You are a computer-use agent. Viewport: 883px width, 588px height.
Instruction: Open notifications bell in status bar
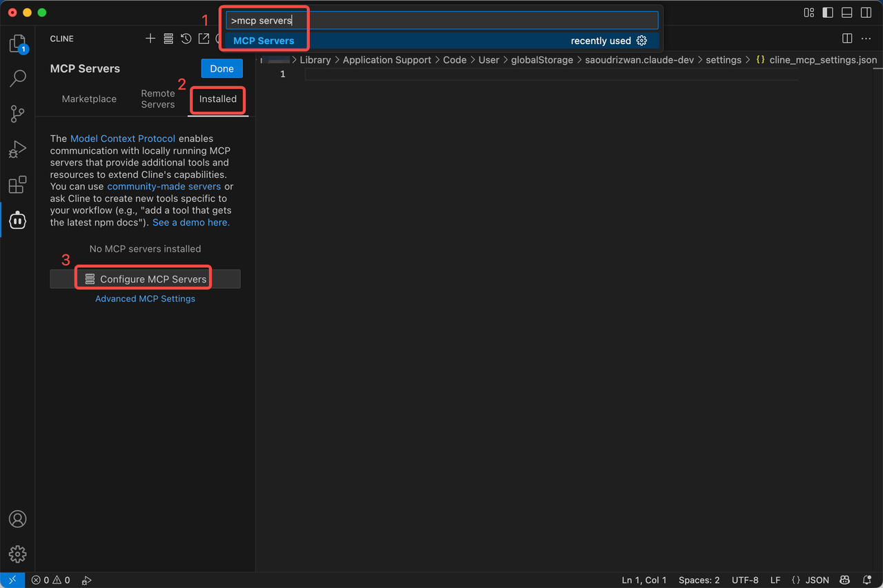pos(867,580)
